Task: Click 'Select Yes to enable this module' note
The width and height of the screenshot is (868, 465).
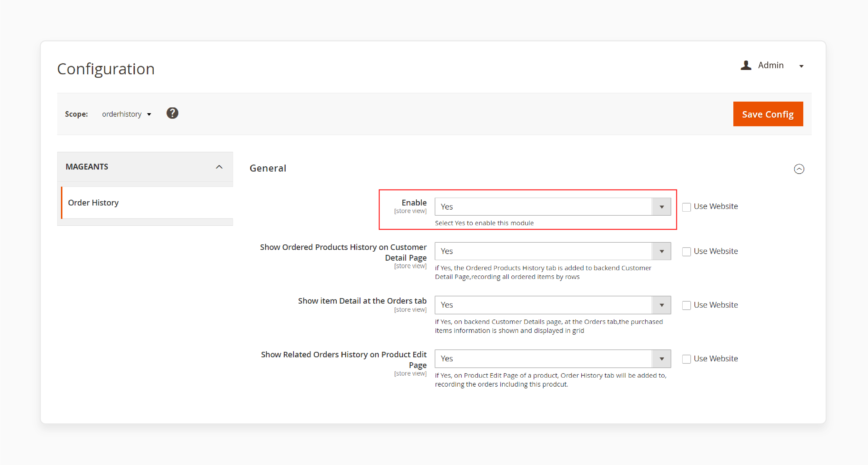Action: [484, 223]
